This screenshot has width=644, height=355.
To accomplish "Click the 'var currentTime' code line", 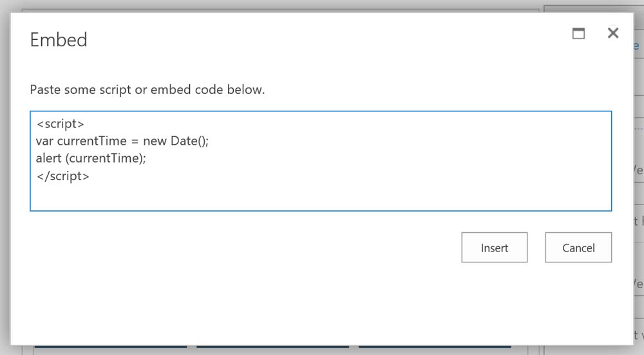I will point(122,141).
